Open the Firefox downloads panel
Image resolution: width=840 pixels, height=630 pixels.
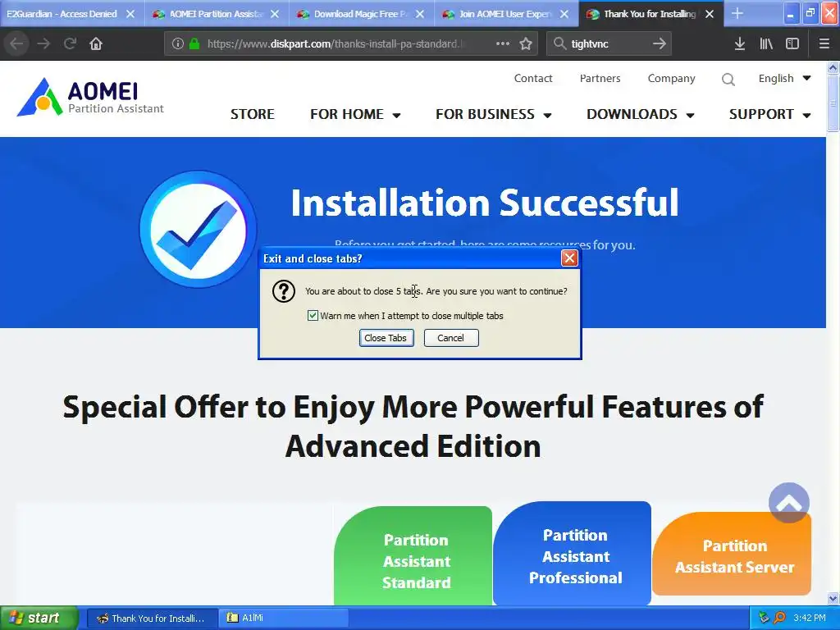[740, 43]
